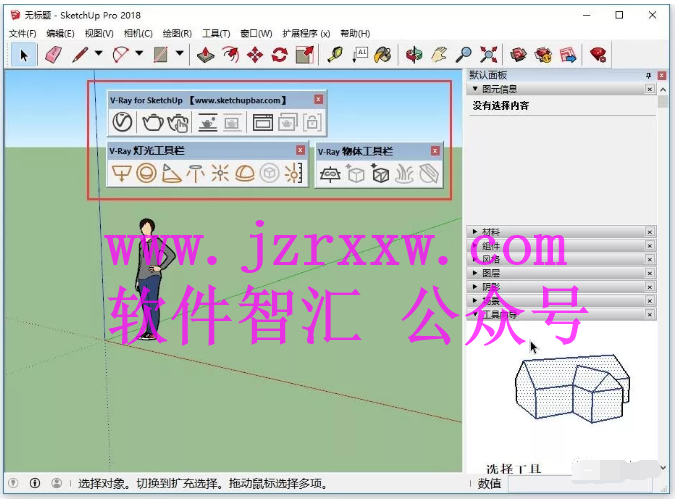Open the 编辑(E) menu
Viewport: 676px width, 504px height.
[x=60, y=34]
